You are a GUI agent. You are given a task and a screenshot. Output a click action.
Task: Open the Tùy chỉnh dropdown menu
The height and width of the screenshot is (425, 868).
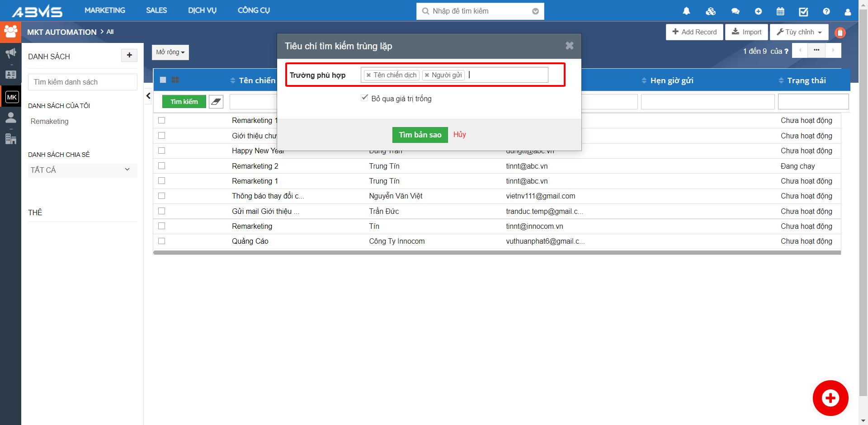(799, 32)
